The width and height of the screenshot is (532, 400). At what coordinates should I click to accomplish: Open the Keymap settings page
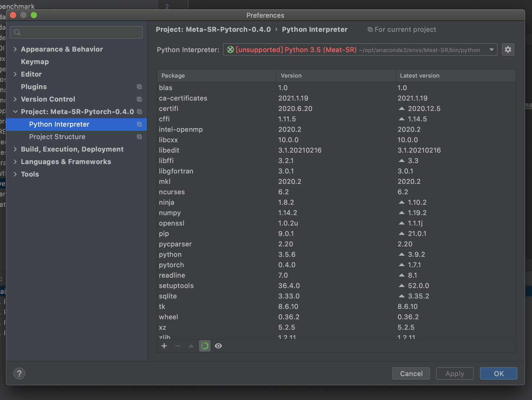(x=35, y=62)
